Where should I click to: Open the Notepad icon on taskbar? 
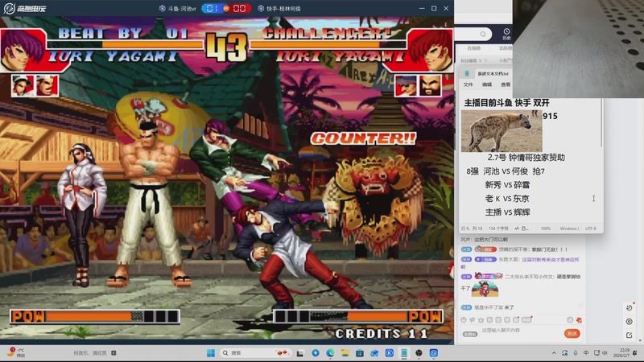pos(404,353)
